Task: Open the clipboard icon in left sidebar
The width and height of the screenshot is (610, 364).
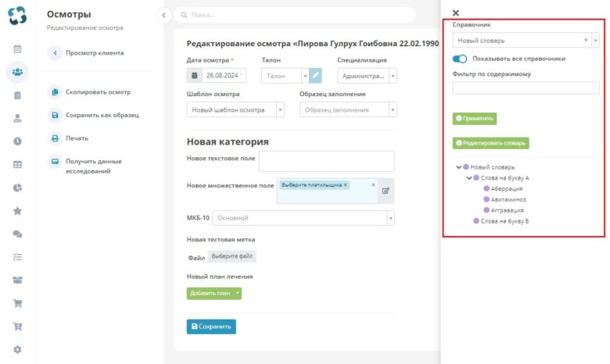Action: pyautogui.click(x=17, y=95)
